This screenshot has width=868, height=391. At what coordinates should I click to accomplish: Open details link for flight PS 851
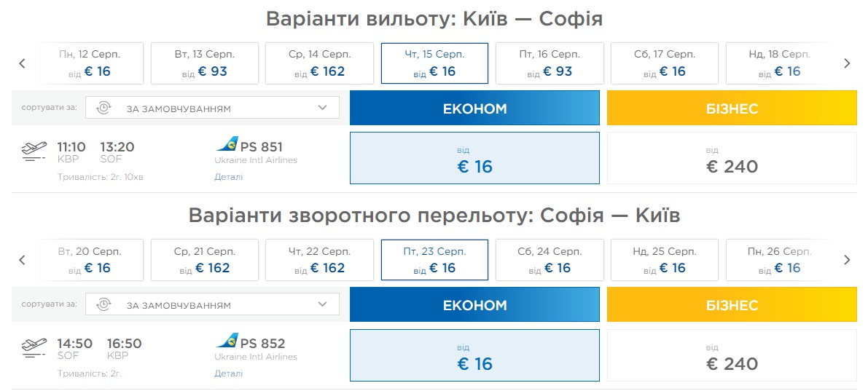[x=229, y=177]
